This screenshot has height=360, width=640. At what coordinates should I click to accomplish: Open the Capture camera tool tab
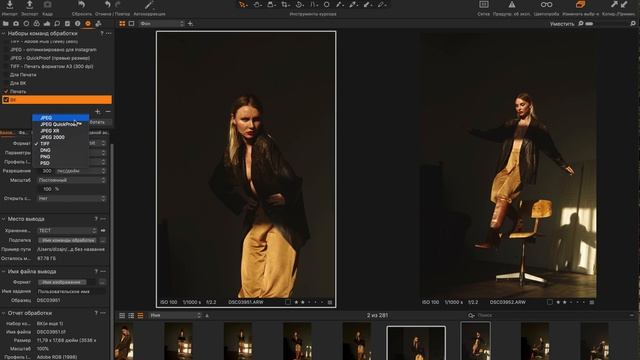pyautogui.click(x=16, y=24)
